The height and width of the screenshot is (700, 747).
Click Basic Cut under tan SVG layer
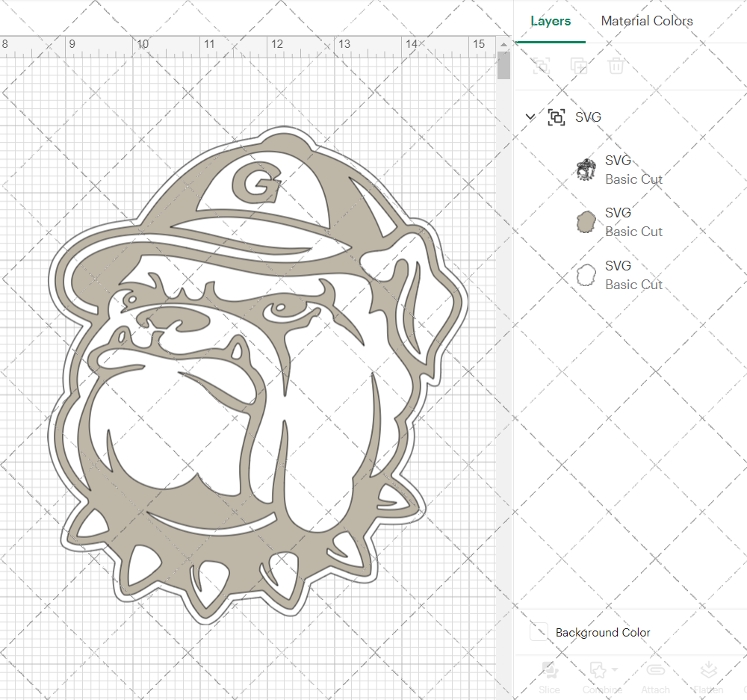point(633,232)
